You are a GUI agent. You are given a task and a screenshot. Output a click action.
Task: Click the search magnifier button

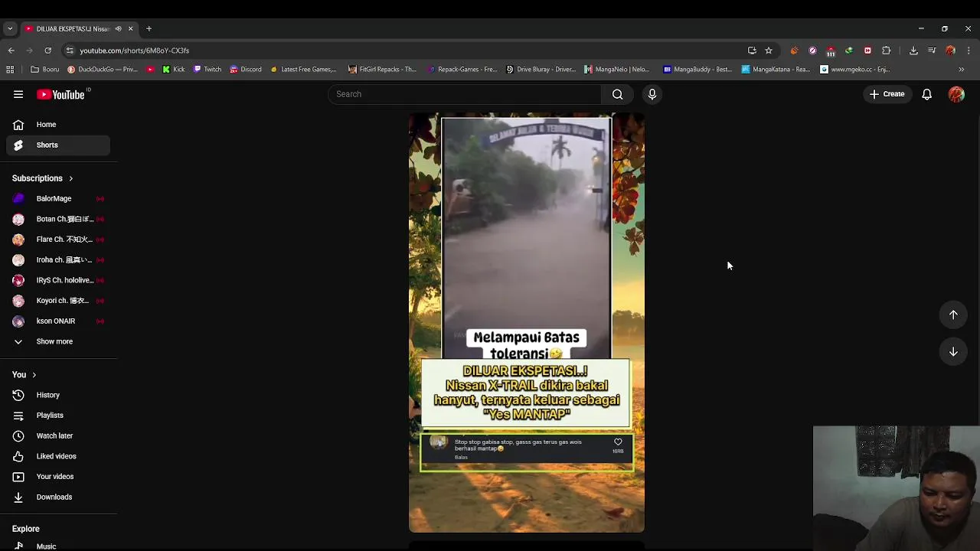(x=617, y=94)
